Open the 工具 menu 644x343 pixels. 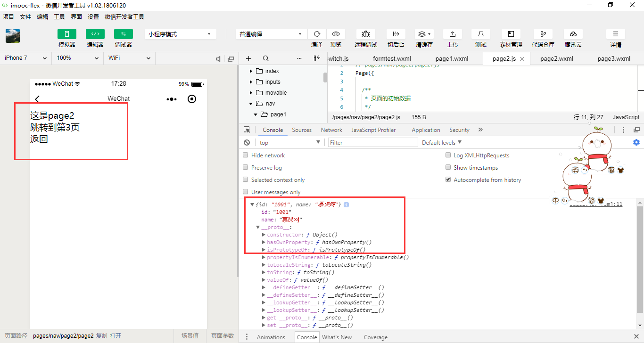pos(59,16)
